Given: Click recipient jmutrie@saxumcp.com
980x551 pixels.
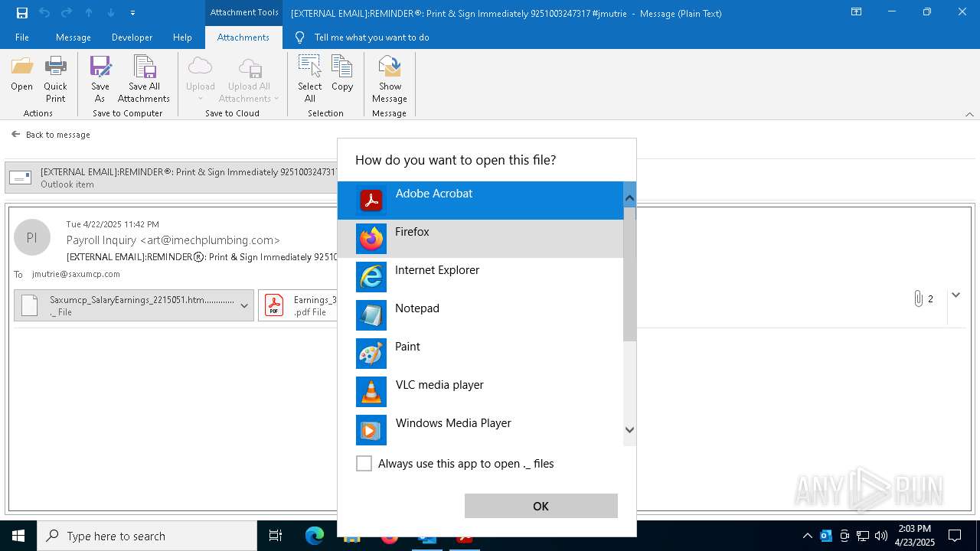Looking at the screenshot, I should pyautogui.click(x=76, y=274).
